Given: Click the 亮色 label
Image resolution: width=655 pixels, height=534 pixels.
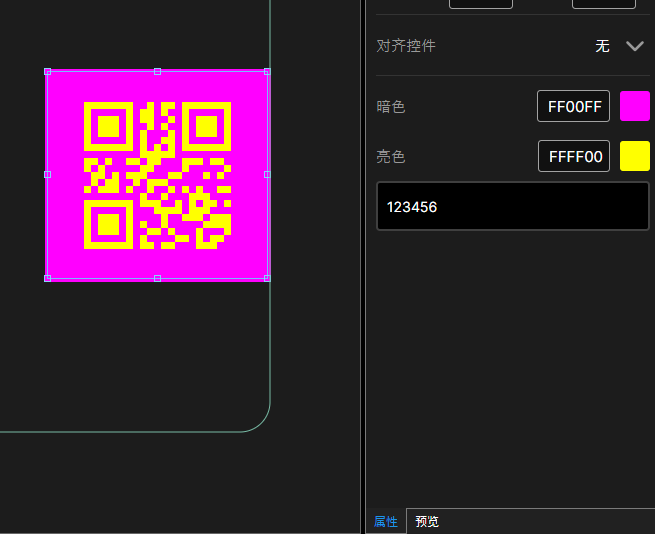Looking at the screenshot, I should coord(391,157).
